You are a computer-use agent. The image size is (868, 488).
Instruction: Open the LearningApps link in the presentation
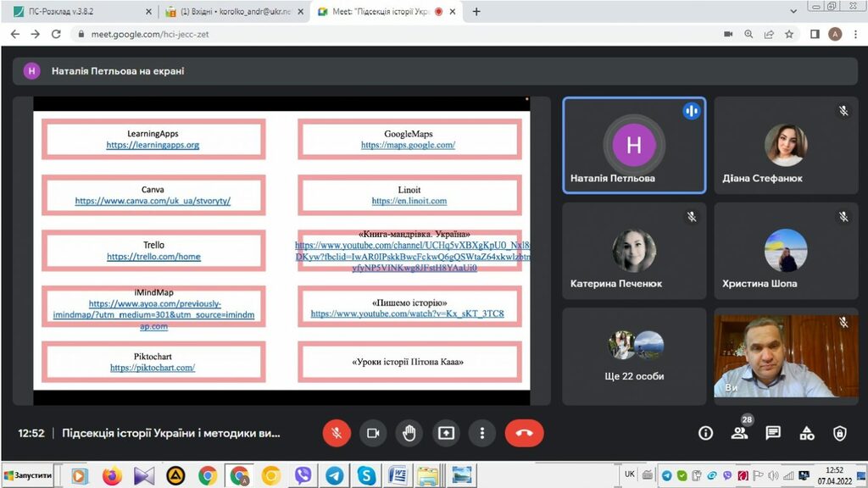tap(153, 145)
